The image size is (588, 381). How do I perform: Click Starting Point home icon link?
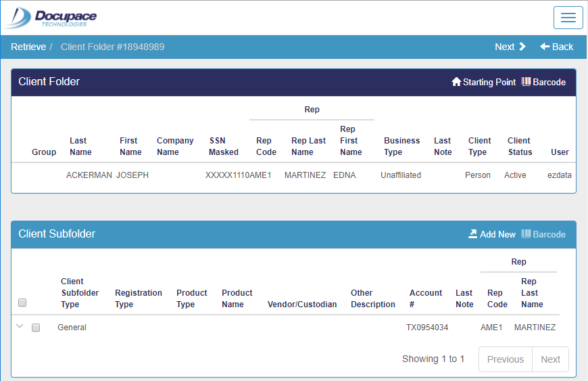(x=484, y=82)
